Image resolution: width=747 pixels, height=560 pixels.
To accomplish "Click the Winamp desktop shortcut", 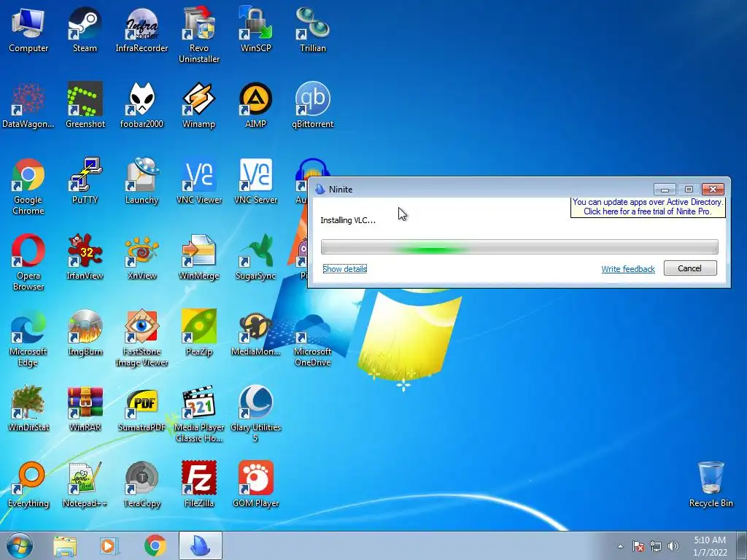I will (x=198, y=106).
